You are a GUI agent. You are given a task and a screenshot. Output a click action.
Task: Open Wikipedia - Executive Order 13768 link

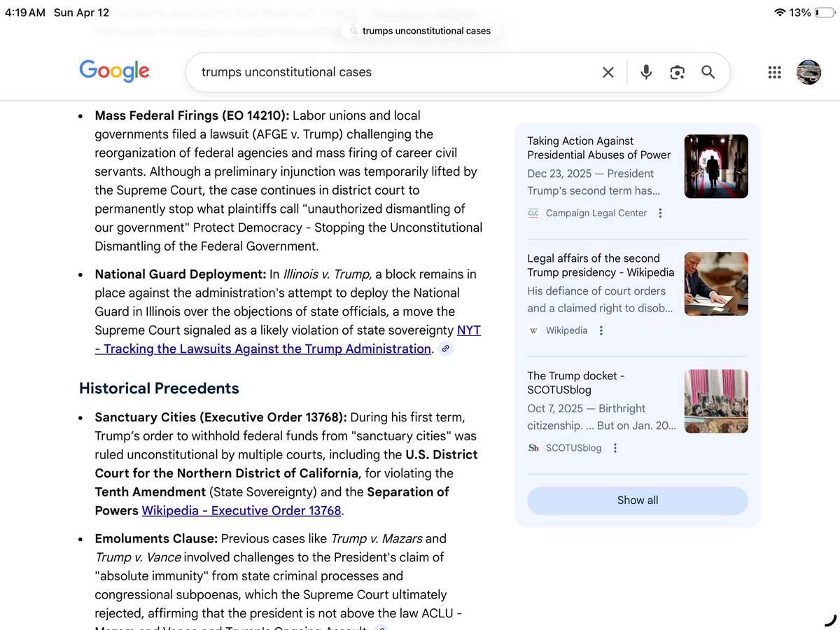click(241, 510)
